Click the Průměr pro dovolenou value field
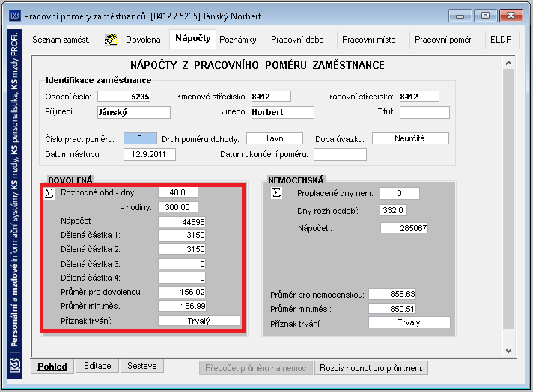 click(x=182, y=292)
